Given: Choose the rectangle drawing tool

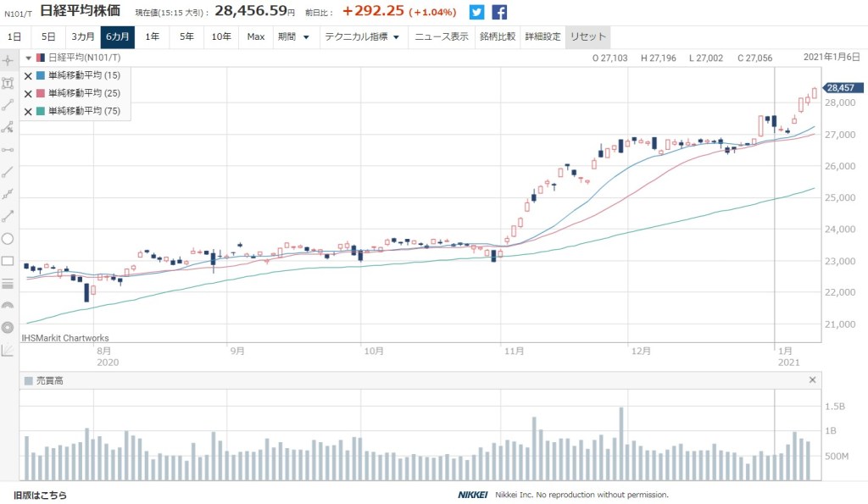Looking at the screenshot, I should (8, 261).
